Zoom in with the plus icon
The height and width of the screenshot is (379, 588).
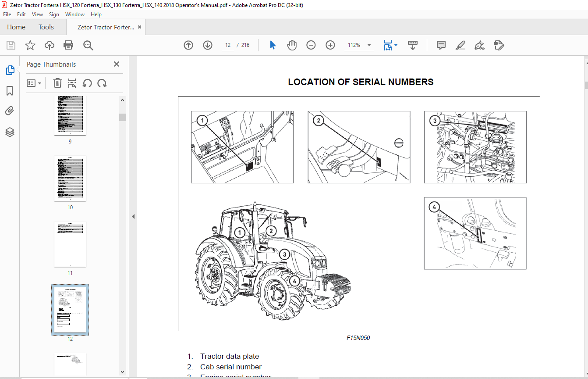pos(330,45)
